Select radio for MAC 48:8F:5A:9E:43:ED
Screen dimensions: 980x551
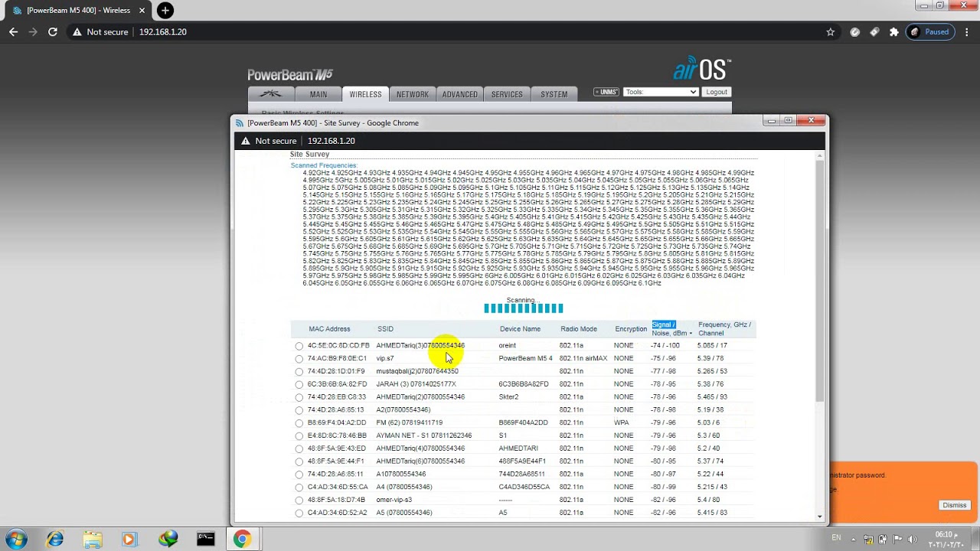point(299,448)
